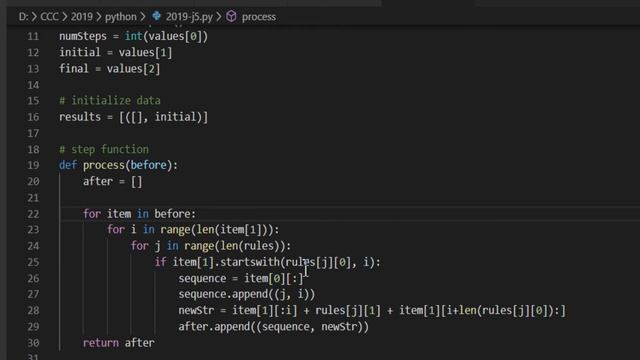Screen dimensions: 640x360
Task: Click 'results' variable on line 16
Action: point(80,117)
